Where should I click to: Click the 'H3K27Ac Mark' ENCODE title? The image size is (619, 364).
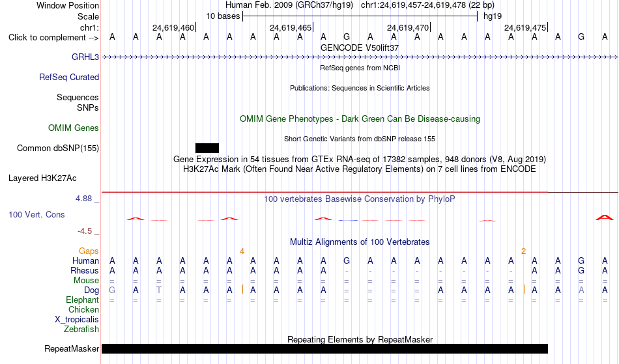[x=360, y=169]
